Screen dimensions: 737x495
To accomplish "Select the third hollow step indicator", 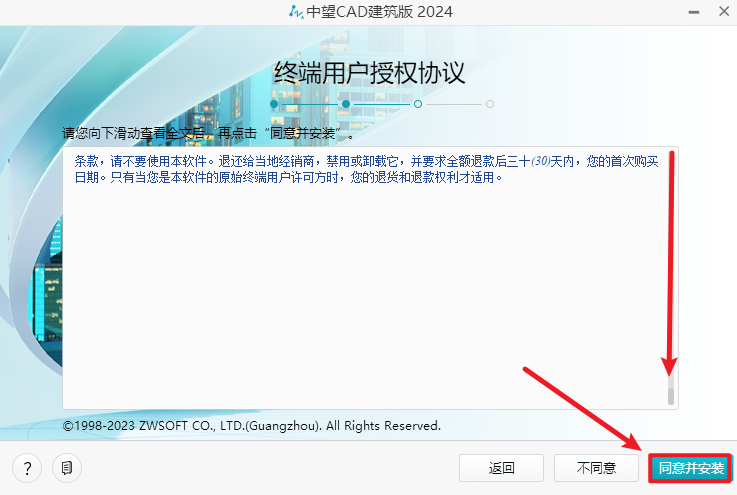I will pyautogui.click(x=418, y=103).
